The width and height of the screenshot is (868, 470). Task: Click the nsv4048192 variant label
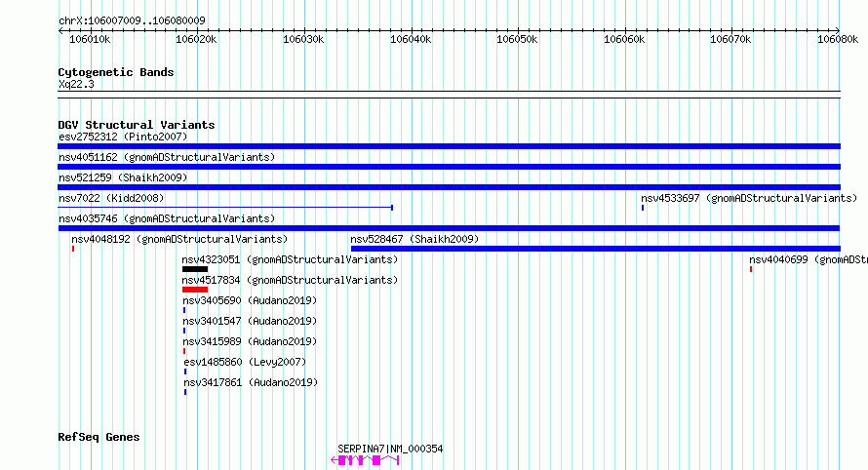coord(179,239)
